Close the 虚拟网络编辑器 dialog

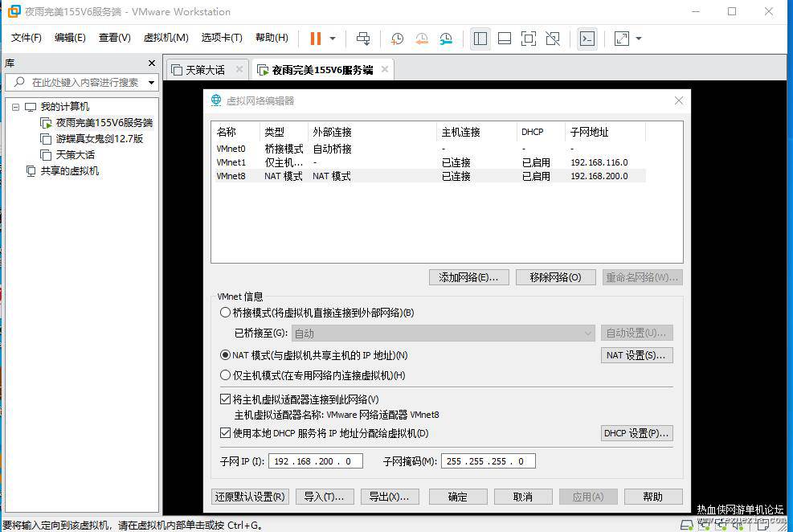click(x=679, y=100)
